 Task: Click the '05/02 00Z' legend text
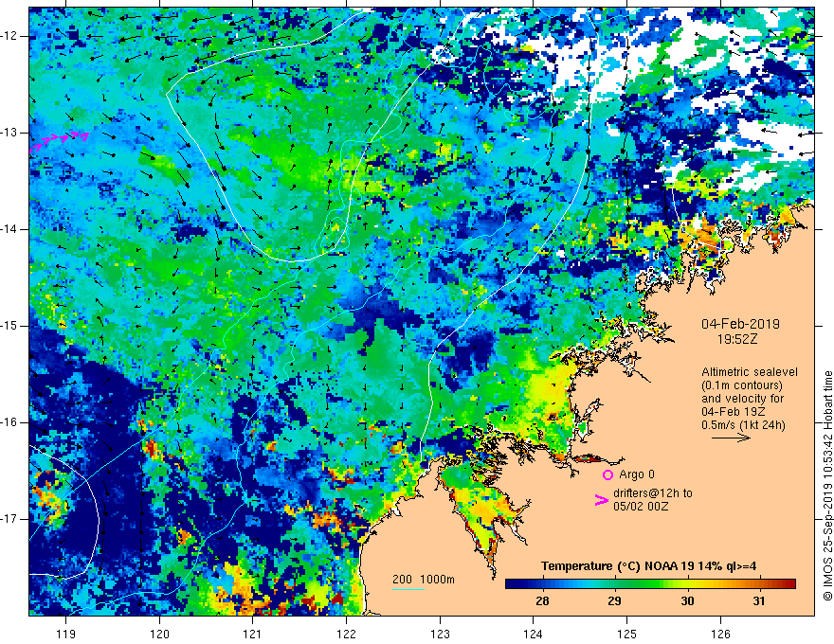(x=641, y=507)
